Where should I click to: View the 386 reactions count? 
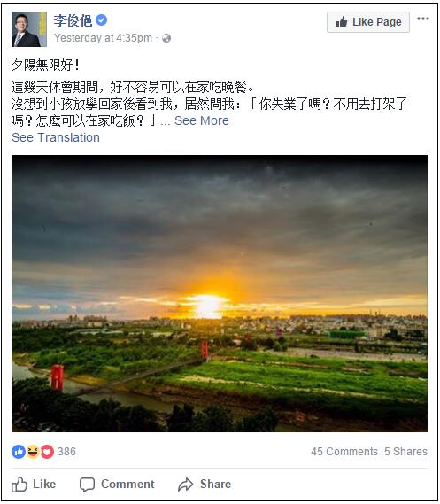coord(66,452)
